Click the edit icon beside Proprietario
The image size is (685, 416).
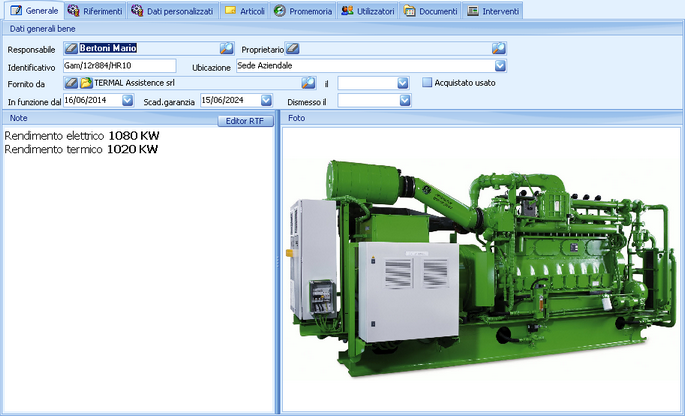pos(293,48)
